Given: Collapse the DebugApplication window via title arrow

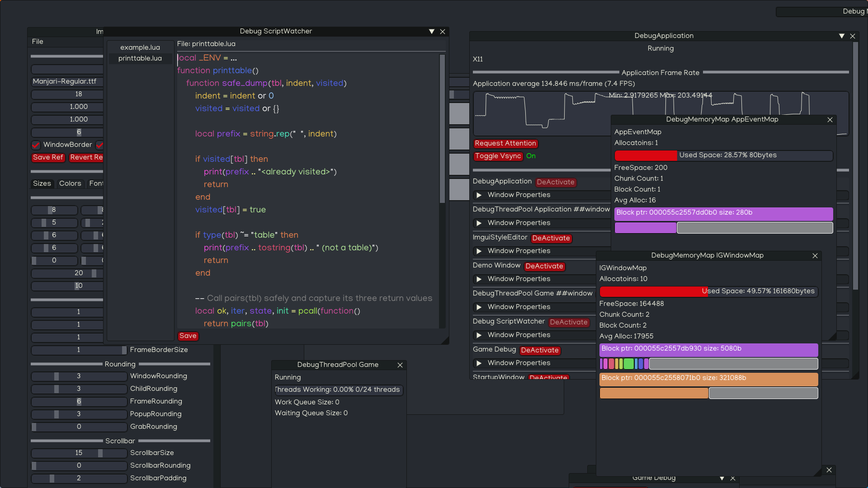Looking at the screenshot, I should pyautogui.click(x=842, y=36).
